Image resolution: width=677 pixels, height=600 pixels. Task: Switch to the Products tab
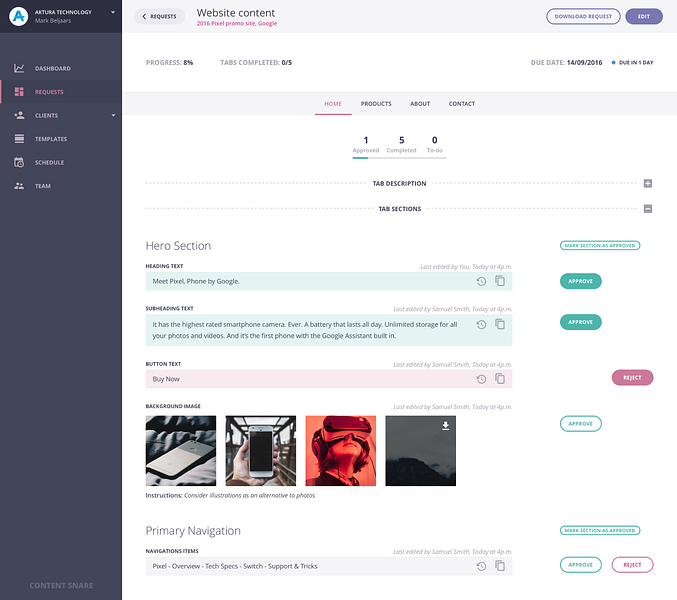click(x=376, y=104)
